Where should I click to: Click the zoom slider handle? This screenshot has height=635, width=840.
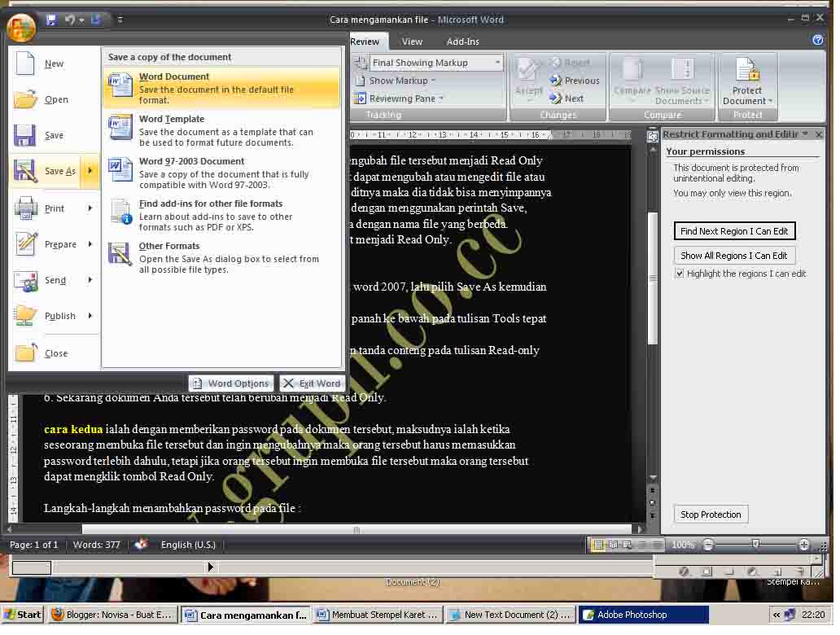point(756,545)
